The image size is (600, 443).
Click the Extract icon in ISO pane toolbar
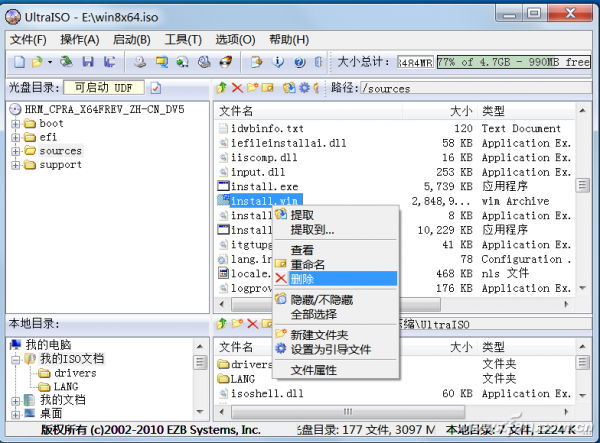pos(289,88)
